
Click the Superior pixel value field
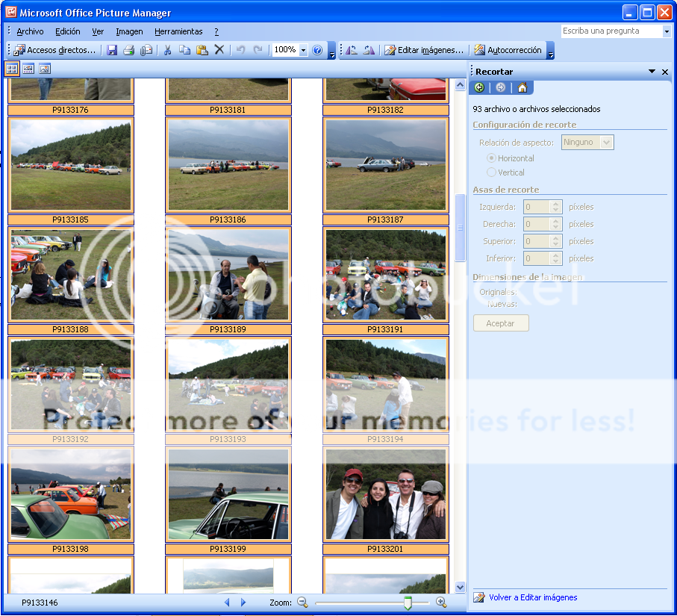coord(537,241)
